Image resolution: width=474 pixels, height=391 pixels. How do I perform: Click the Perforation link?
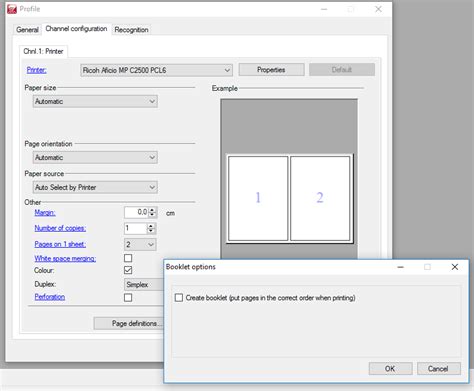pos(50,297)
